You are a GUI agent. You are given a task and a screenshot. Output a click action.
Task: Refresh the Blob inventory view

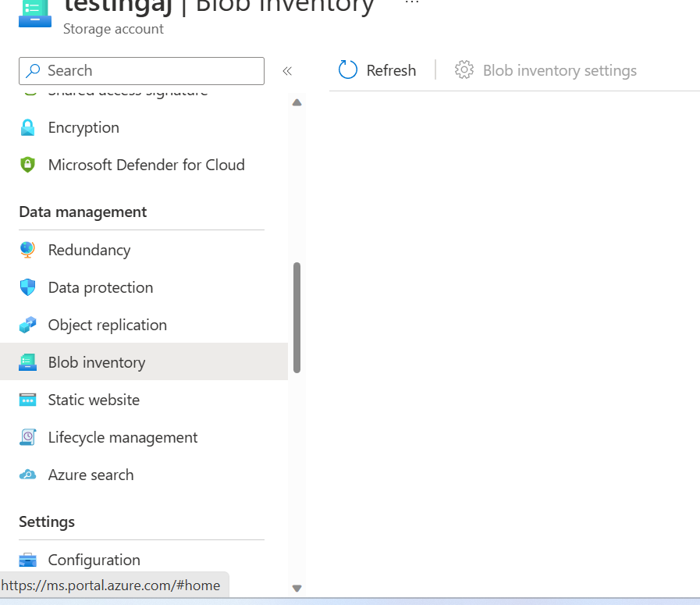pos(377,70)
